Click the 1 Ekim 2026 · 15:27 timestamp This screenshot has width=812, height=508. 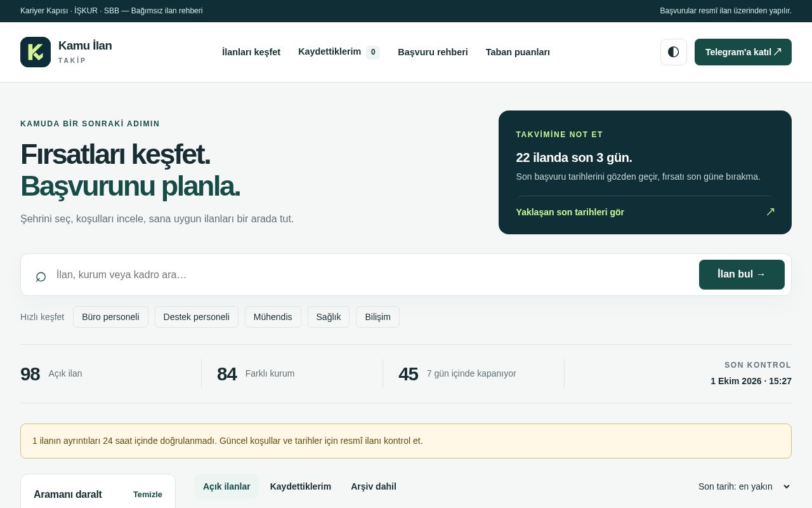click(751, 381)
